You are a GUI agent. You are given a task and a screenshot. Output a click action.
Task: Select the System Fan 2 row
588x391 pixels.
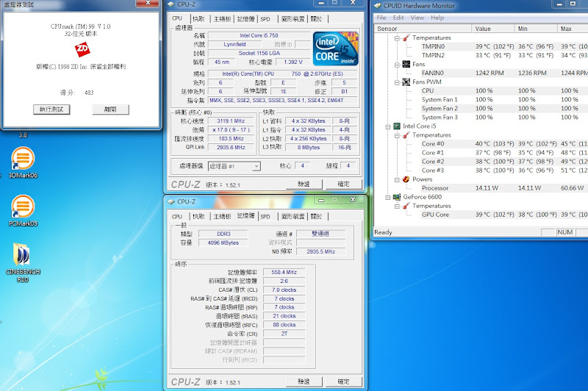point(481,108)
